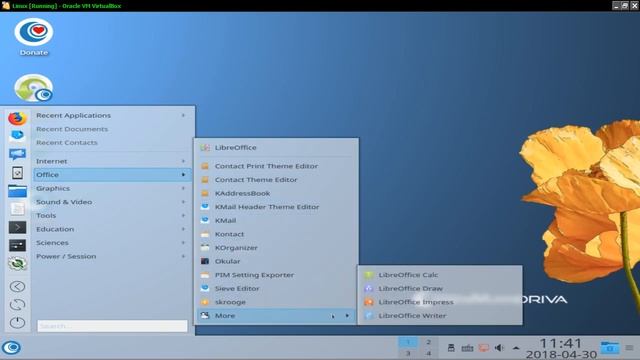
Task: Launch LibreOffice Calc
Action: (440, 275)
